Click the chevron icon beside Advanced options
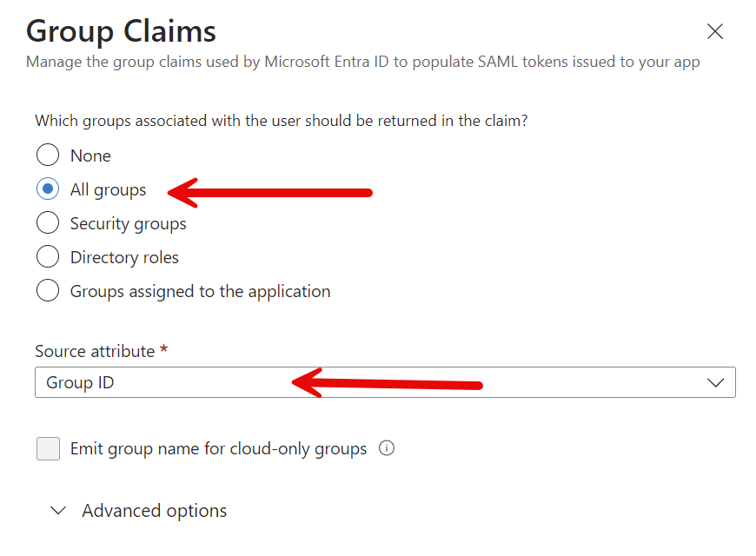The image size is (756, 556). (57, 511)
